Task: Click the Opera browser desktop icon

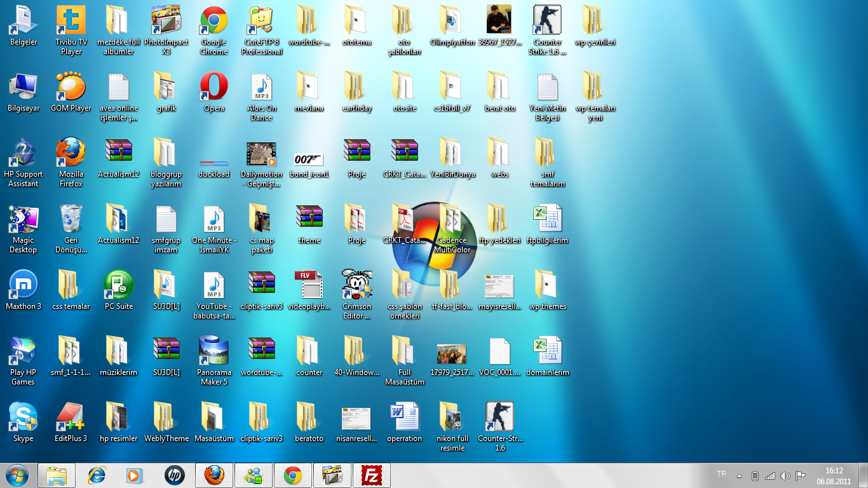Action: (x=214, y=91)
